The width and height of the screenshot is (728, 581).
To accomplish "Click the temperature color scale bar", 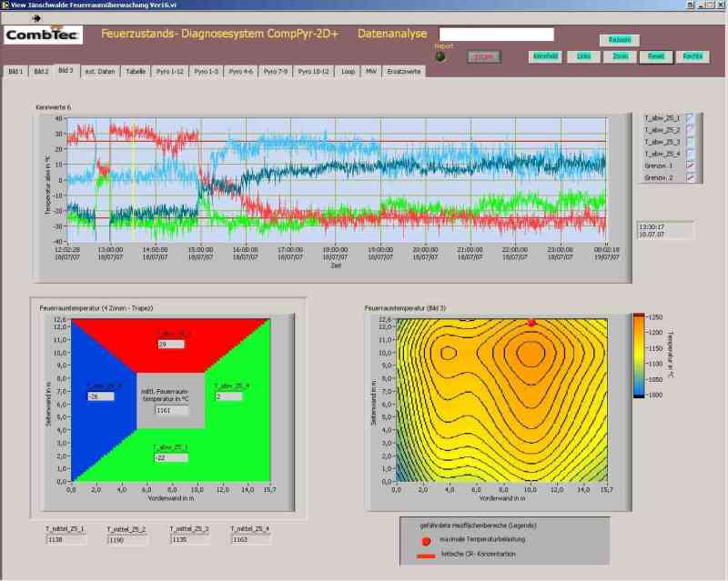I will (639, 356).
